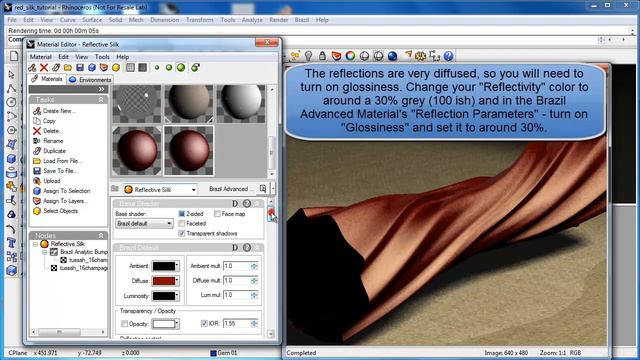The image size is (640, 360).
Task: Select the selected red sphere material thumbnail
Action: (189, 151)
